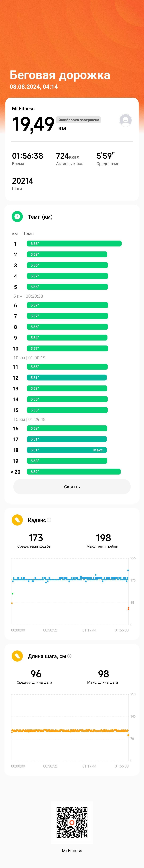Screen dimensions: 144x868
Task: Click the 15 км split time marker
Action: [x=29, y=420]
